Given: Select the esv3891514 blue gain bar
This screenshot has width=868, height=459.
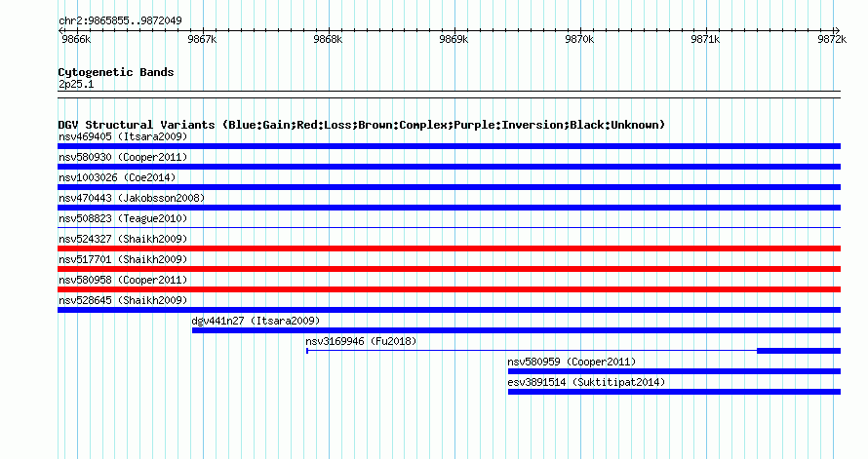Looking at the screenshot, I should click(674, 392).
